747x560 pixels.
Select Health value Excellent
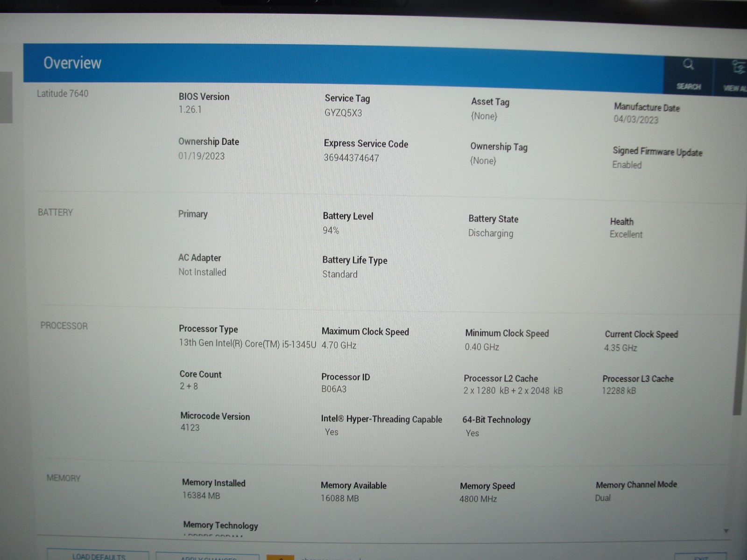click(626, 234)
